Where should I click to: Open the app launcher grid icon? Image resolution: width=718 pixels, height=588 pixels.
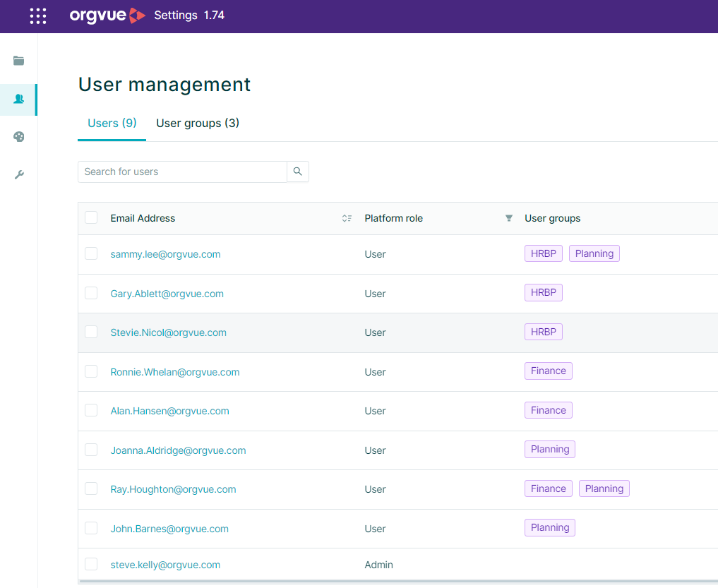click(x=38, y=16)
